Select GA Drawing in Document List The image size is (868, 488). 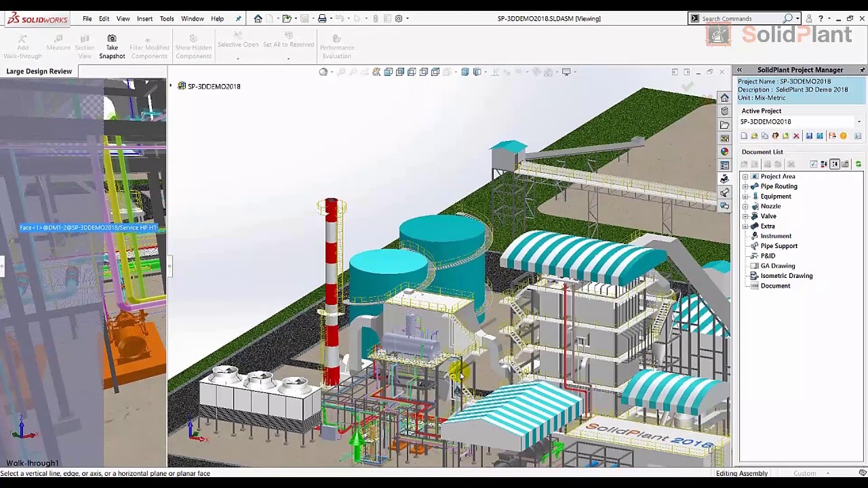[x=777, y=266]
